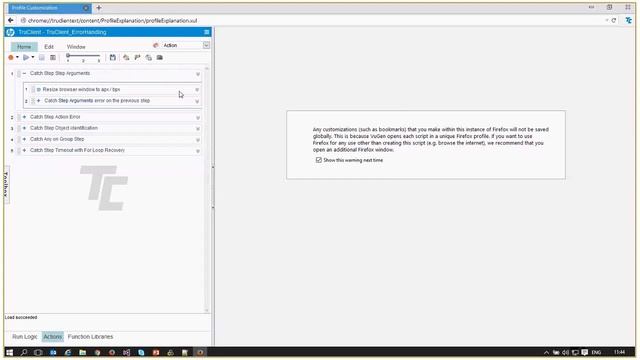Image resolution: width=640 pixels, height=360 pixels.
Task: Select the Resize browser window step text
Action: coord(81,89)
